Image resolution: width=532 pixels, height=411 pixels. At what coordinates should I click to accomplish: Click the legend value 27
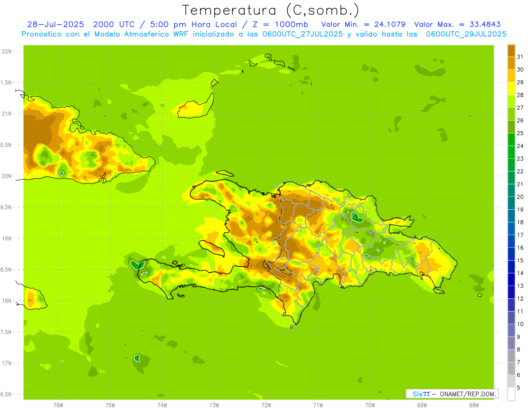520,108
